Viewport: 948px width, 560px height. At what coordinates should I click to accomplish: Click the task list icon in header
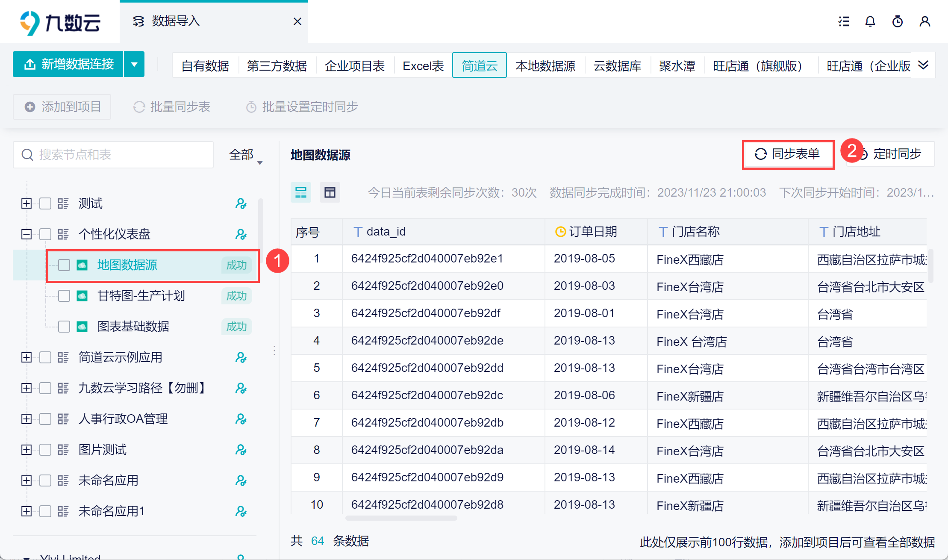tap(843, 21)
